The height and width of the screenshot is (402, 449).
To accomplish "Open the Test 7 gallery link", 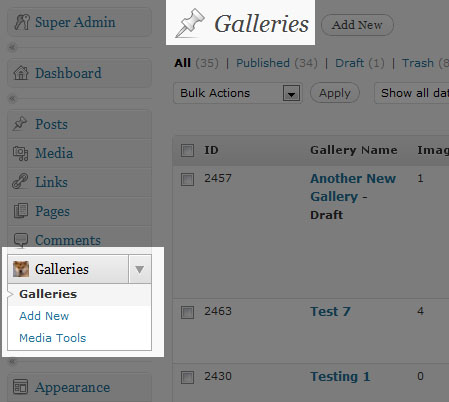I will point(330,312).
